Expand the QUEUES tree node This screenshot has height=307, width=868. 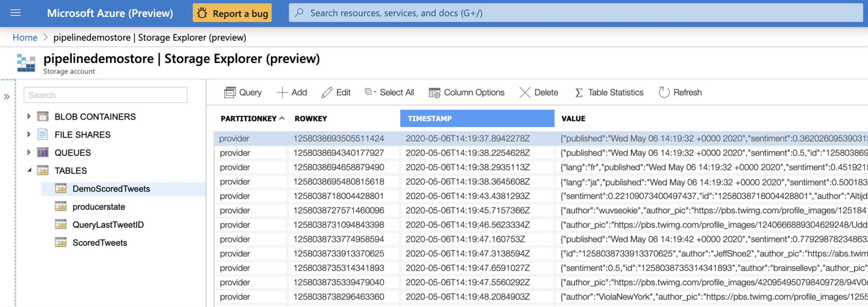coord(29,152)
